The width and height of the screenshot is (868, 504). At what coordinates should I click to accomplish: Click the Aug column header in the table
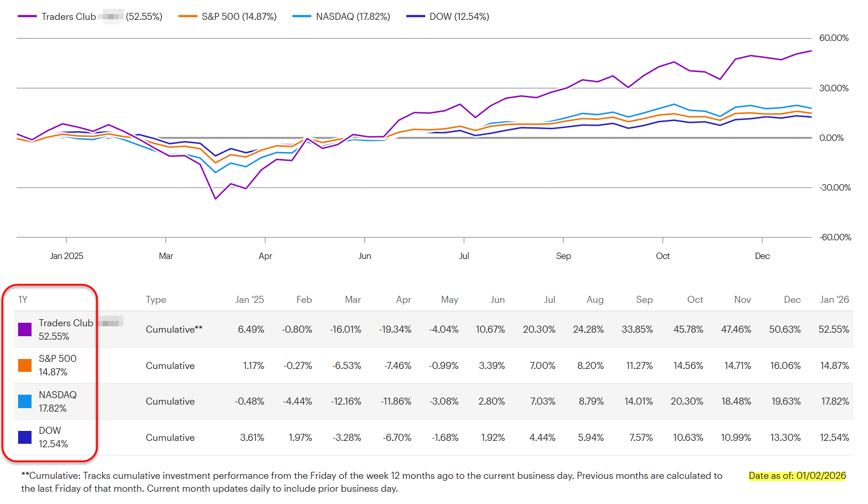pos(595,299)
